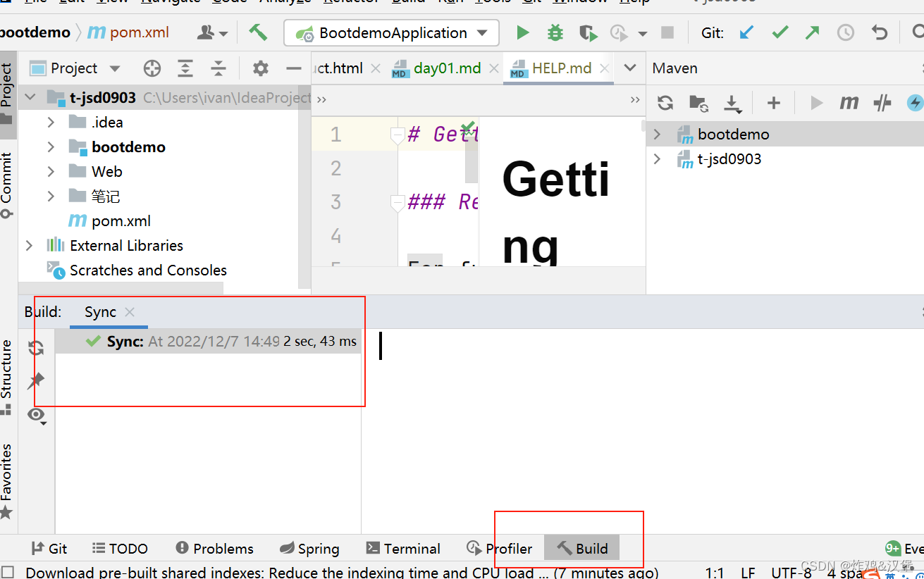Click the Execute Maven Goal m icon
924x579 pixels.
[849, 103]
